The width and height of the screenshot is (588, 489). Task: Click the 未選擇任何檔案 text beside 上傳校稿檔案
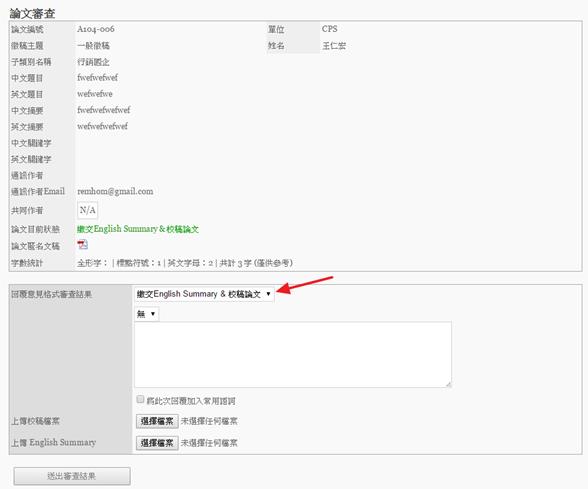[209, 421]
